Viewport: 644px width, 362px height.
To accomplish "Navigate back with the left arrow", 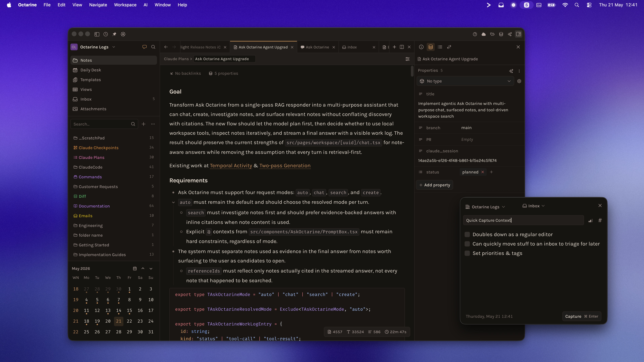I will [x=166, y=47].
